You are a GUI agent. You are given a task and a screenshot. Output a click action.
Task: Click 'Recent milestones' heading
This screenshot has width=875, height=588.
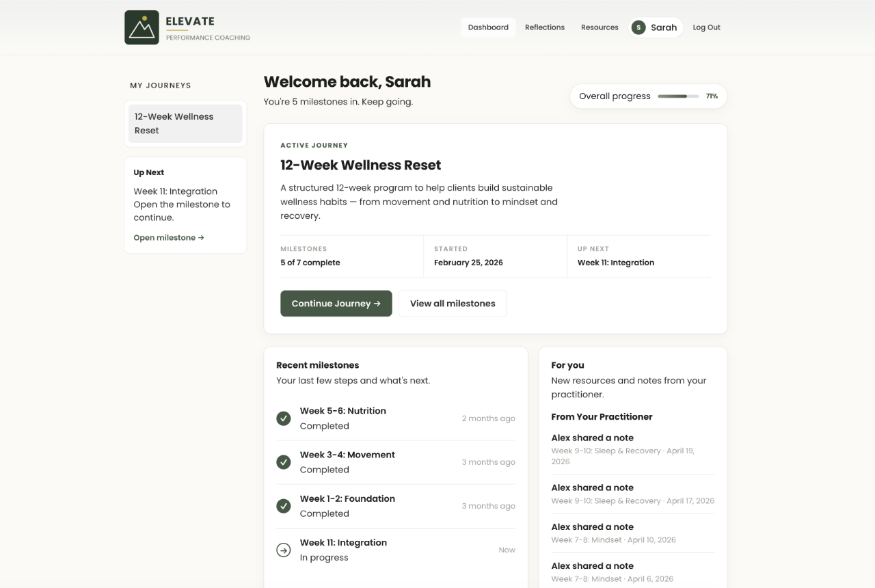tap(318, 365)
